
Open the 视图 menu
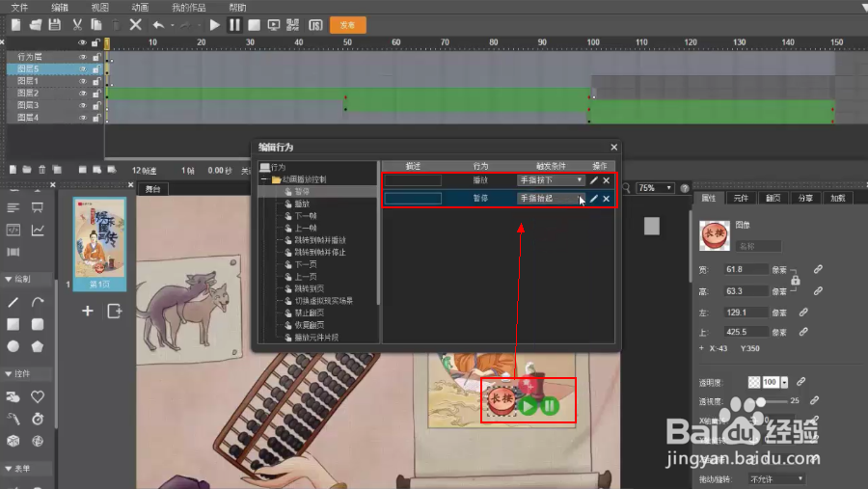click(100, 7)
